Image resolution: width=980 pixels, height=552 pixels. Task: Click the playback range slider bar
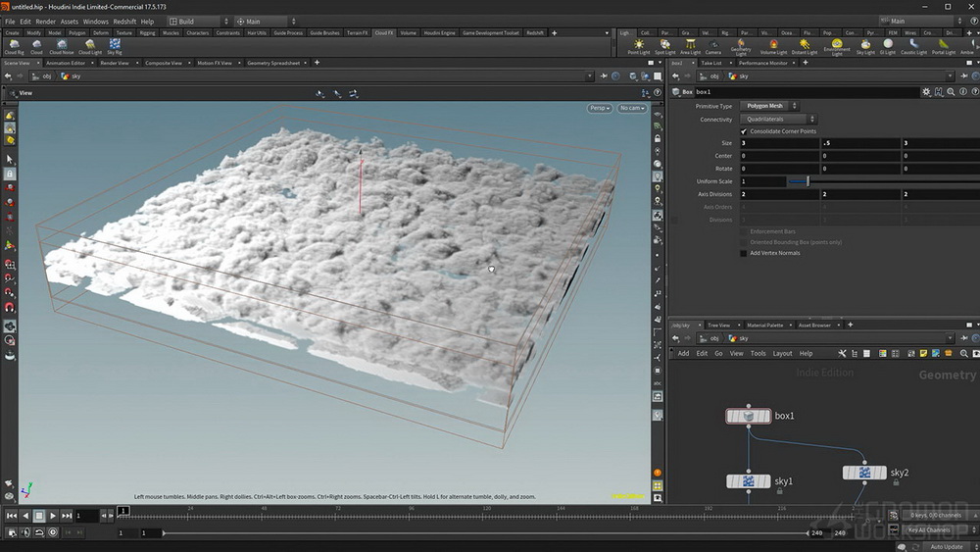[x=485, y=532]
